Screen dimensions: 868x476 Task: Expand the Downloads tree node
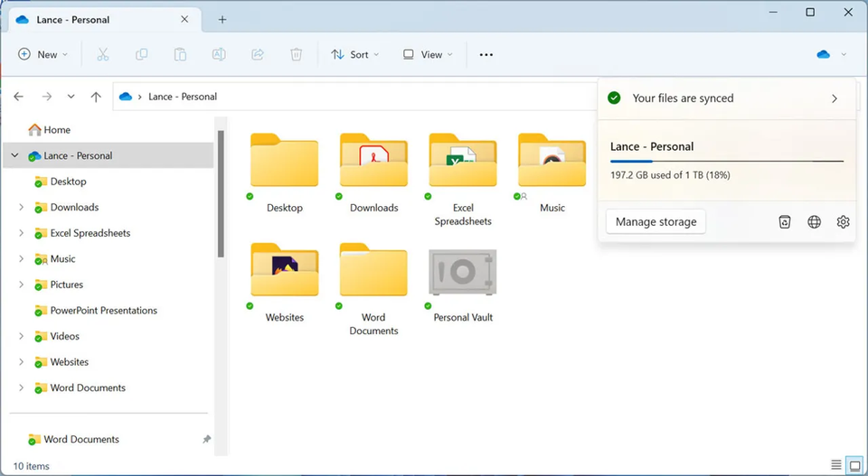click(21, 208)
